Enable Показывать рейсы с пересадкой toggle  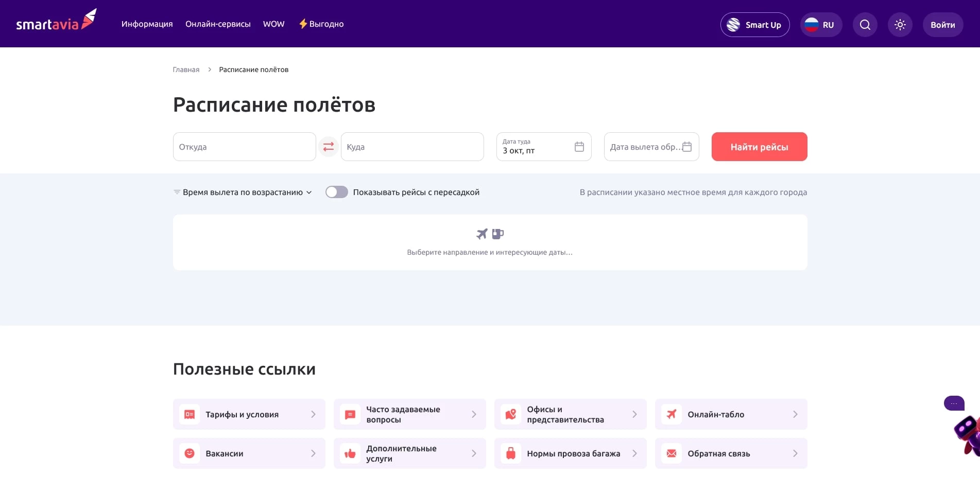(x=337, y=191)
